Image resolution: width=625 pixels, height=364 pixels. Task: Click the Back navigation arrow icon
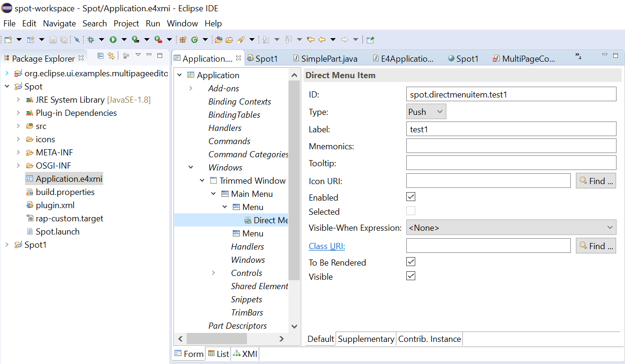pyautogui.click(x=322, y=40)
